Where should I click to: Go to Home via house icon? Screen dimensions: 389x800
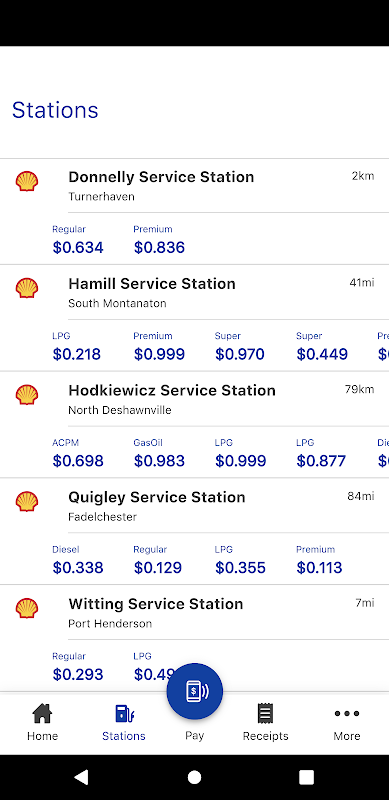(x=42, y=713)
